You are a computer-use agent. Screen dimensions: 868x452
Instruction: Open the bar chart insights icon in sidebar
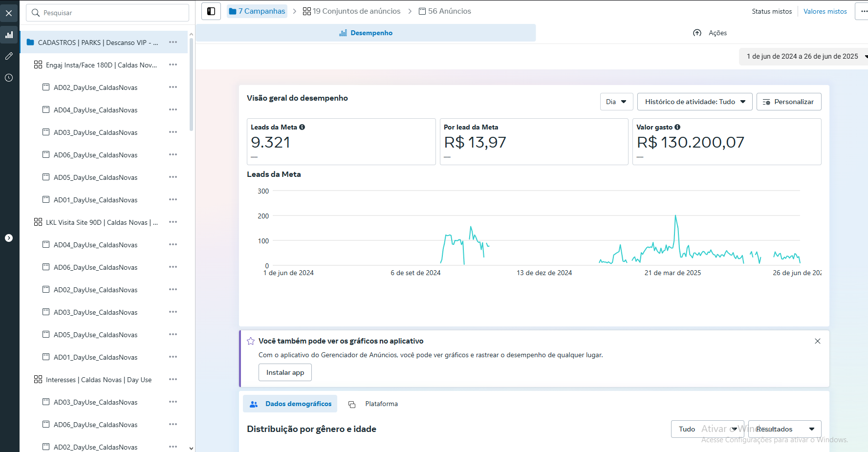click(x=9, y=35)
